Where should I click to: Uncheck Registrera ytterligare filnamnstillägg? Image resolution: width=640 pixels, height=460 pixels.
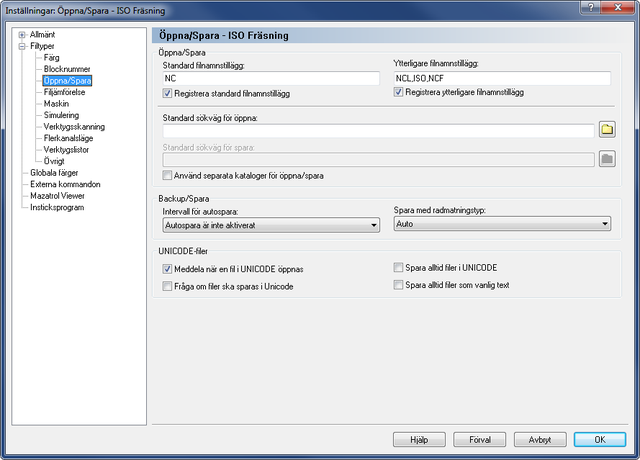click(x=398, y=92)
